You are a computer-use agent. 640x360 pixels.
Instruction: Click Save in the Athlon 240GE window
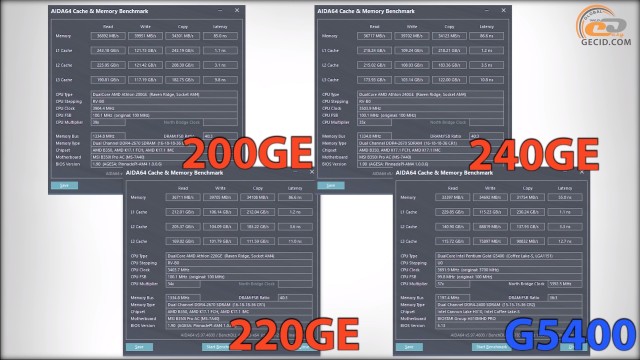pos(331,185)
